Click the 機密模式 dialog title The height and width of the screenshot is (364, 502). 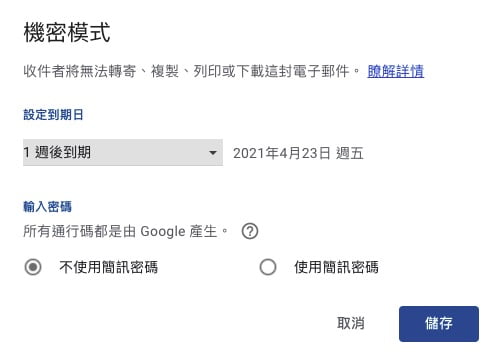[x=67, y=33]
